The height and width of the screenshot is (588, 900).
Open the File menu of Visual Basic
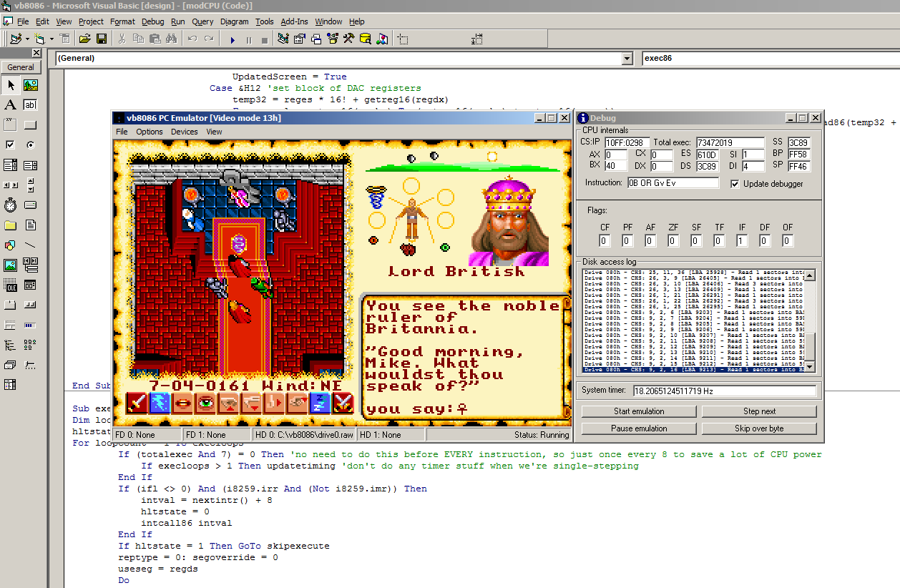click(23, 21)
